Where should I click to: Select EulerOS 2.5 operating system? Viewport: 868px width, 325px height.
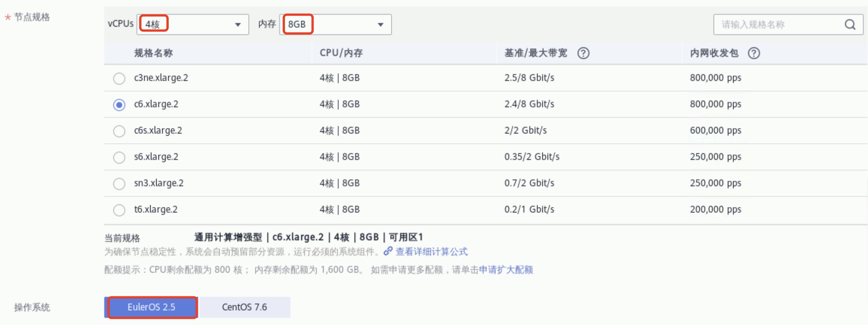tap(151, 307)
